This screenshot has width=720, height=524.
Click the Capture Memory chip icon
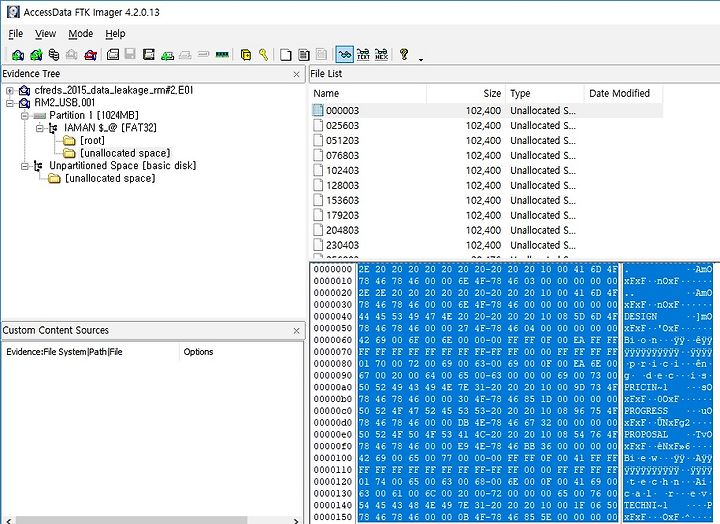(x=222, y=55)
